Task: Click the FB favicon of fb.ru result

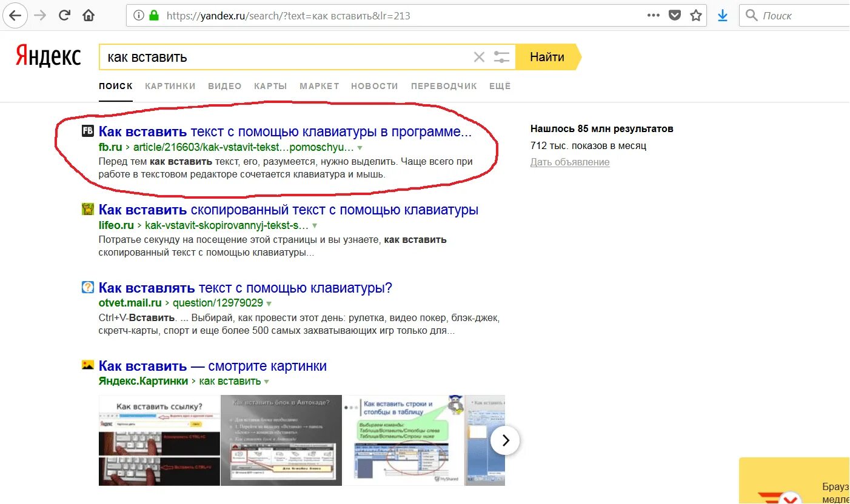Action: point(87,131)
